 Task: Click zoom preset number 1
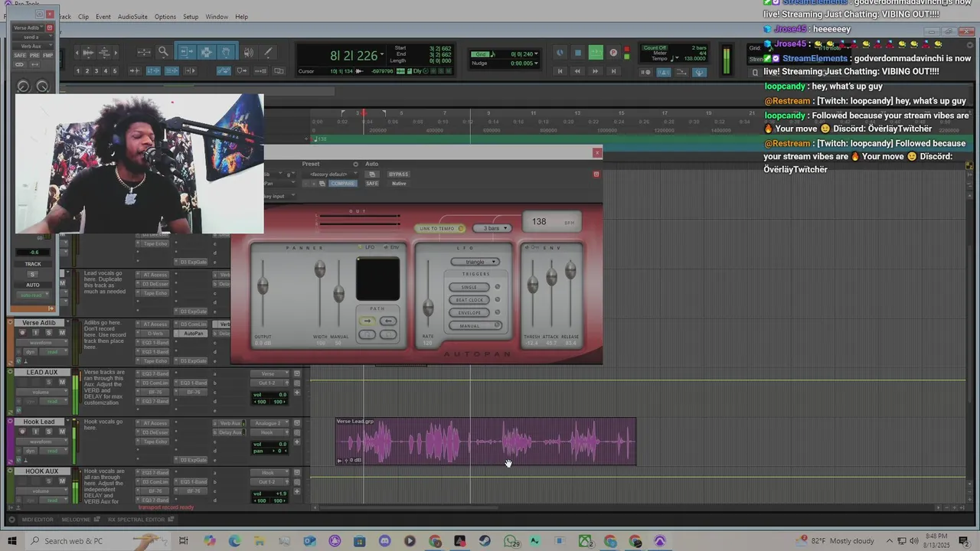pos(77,71)
